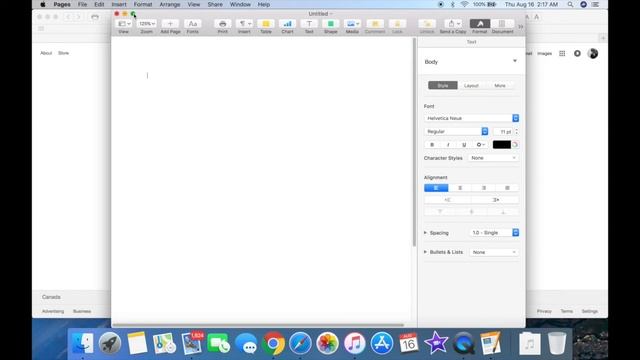Switch to the Layout tab
This screenshot has height=360, width=640.
471,86
